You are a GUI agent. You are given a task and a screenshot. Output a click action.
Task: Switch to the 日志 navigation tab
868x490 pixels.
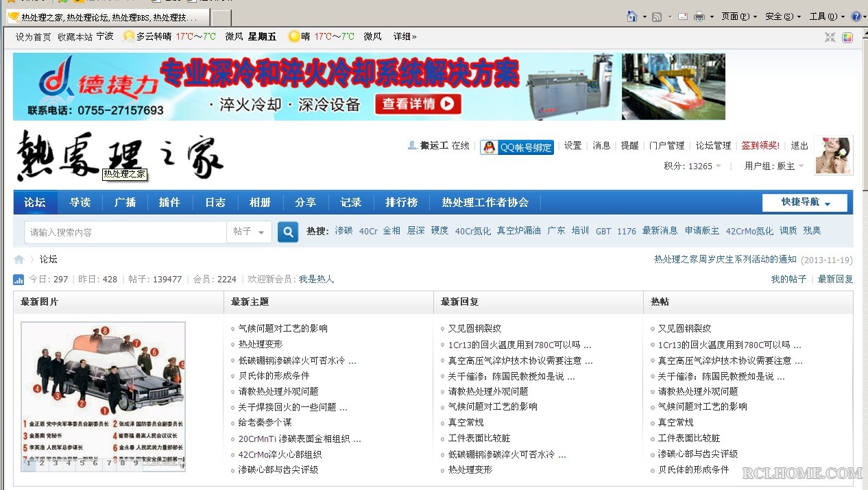click(x=215, y=202)
